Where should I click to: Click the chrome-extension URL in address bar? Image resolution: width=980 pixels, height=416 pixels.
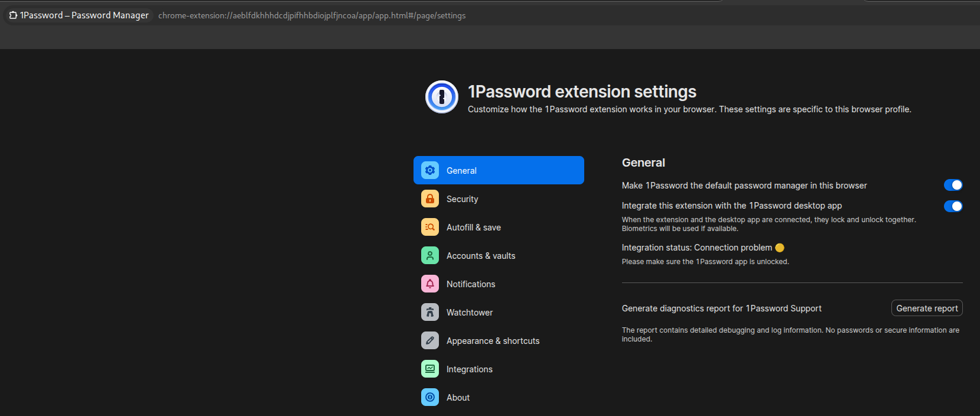point(312,15)
